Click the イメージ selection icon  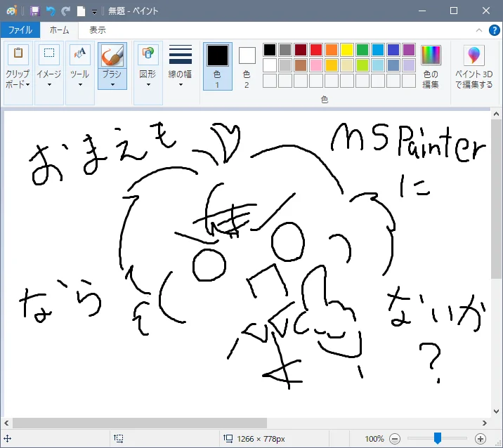click(x=49, y=54)
